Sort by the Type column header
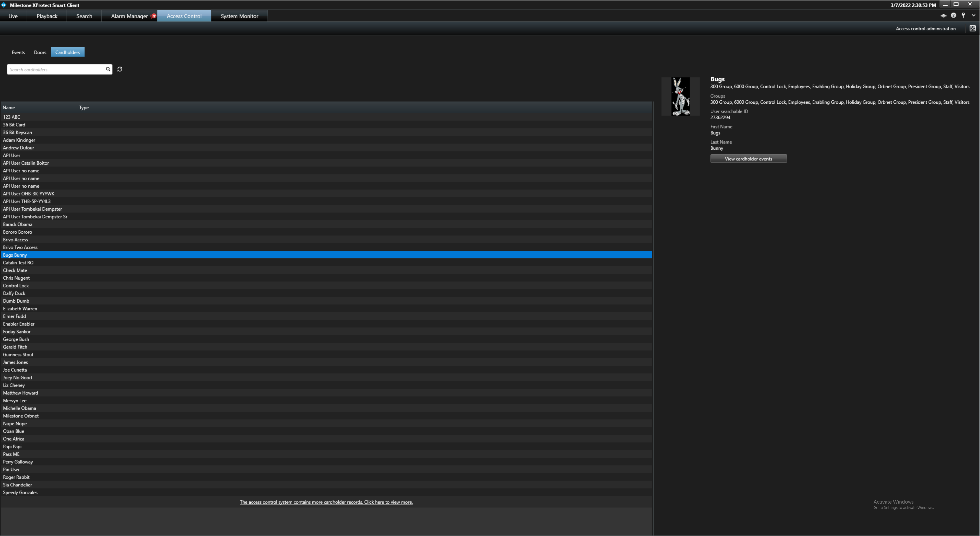Screen dimensions: 980x536 [x=84, y=108]
